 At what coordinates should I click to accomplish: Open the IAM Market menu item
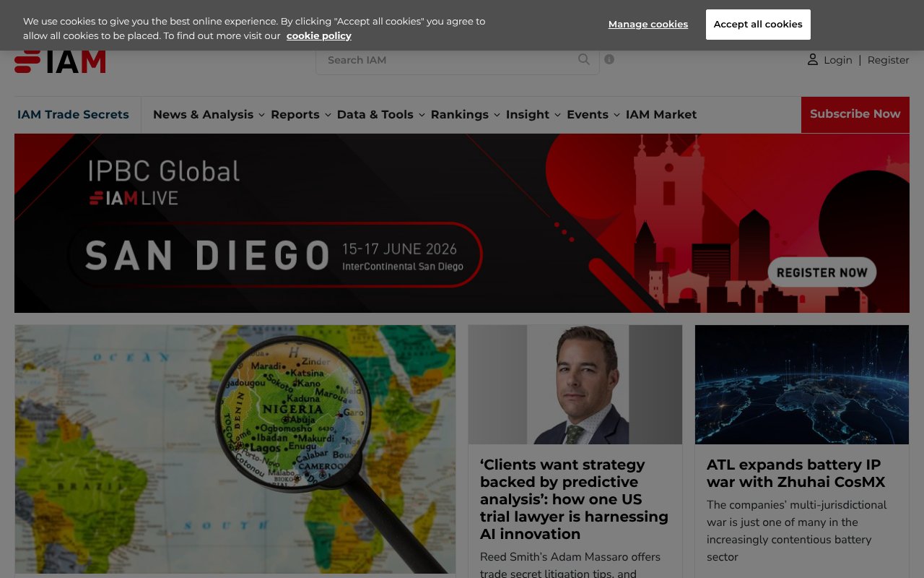pyautogui.click(x=661, y=114)
